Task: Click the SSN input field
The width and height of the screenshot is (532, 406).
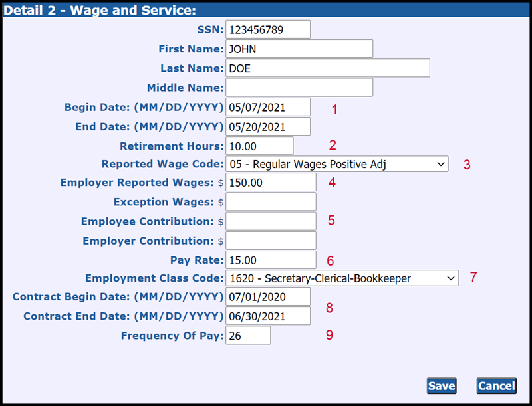Action: (269, 29)
